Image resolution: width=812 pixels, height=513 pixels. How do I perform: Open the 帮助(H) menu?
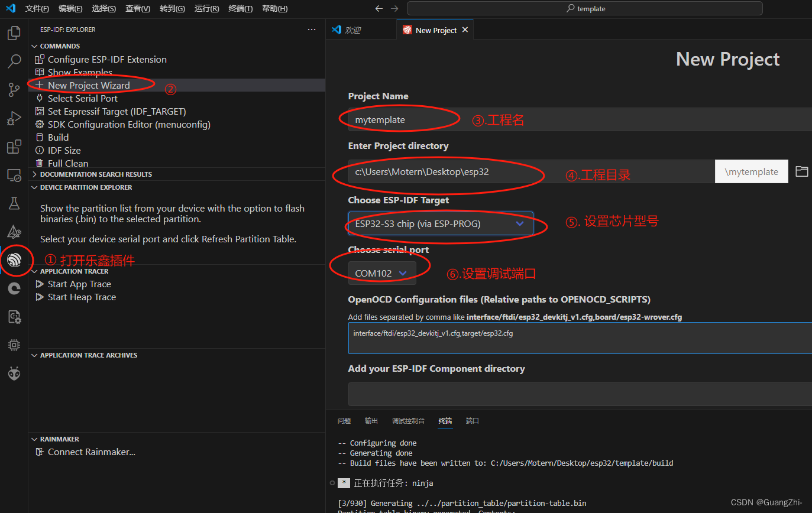point(274,8)
